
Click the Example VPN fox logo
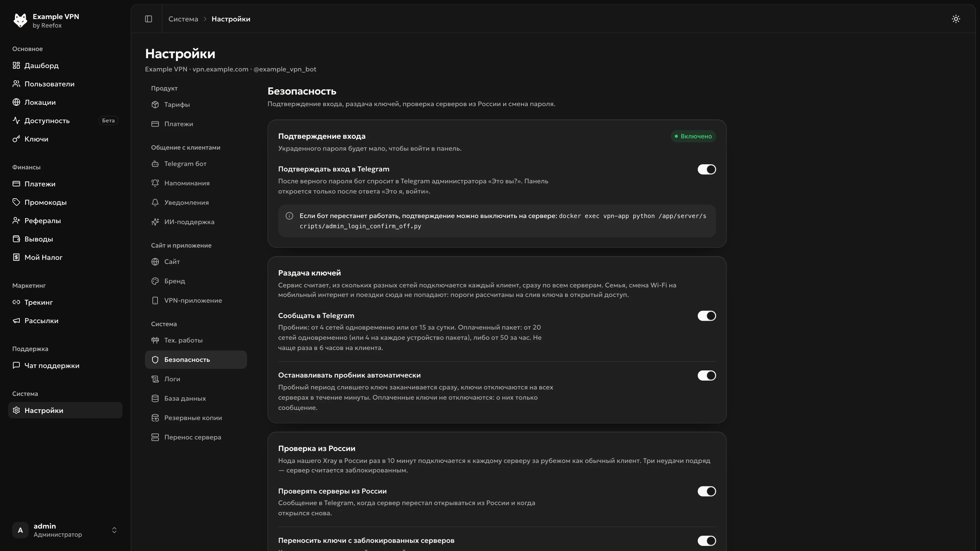click(x=20, y=20)
